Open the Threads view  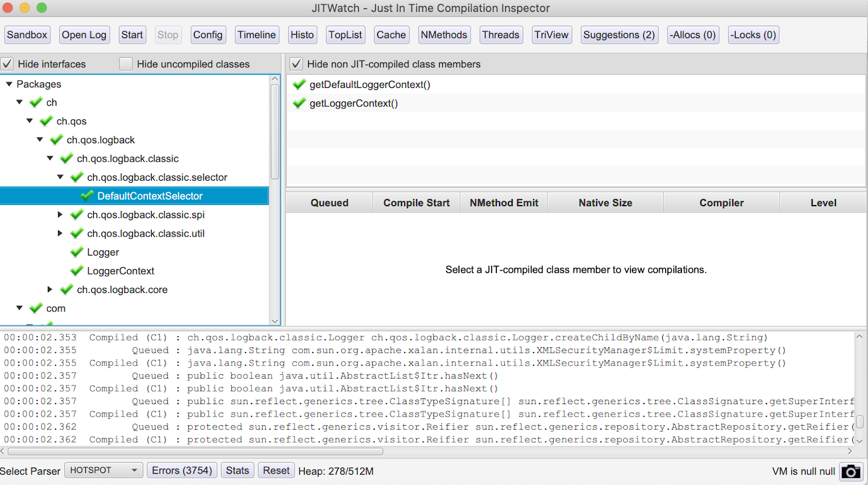(501, 35)
